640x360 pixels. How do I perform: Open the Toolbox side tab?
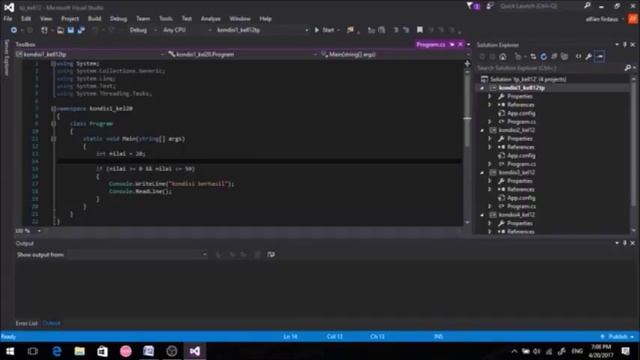[25, 44]
